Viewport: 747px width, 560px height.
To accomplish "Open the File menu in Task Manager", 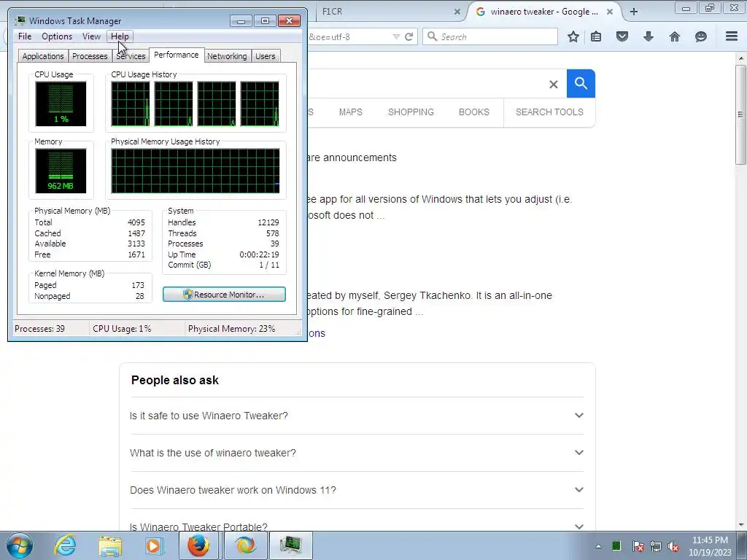I will click(25, 36).
